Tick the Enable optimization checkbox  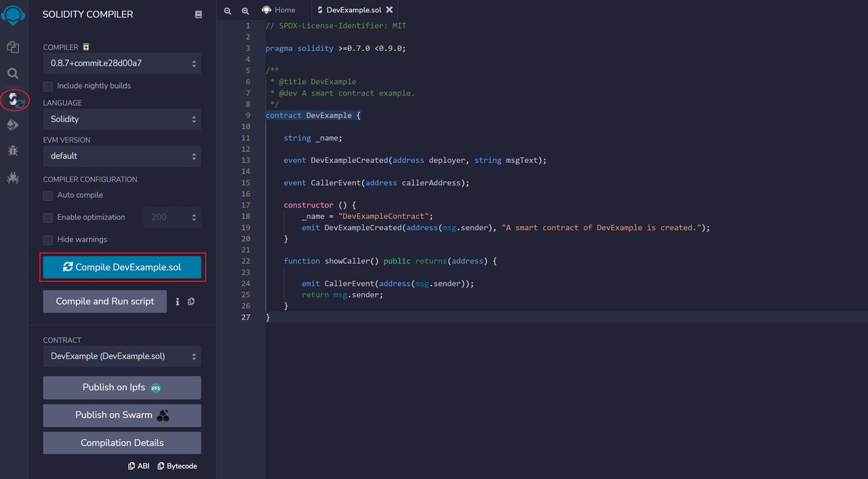pyautogui.click(x=48, y=218)
